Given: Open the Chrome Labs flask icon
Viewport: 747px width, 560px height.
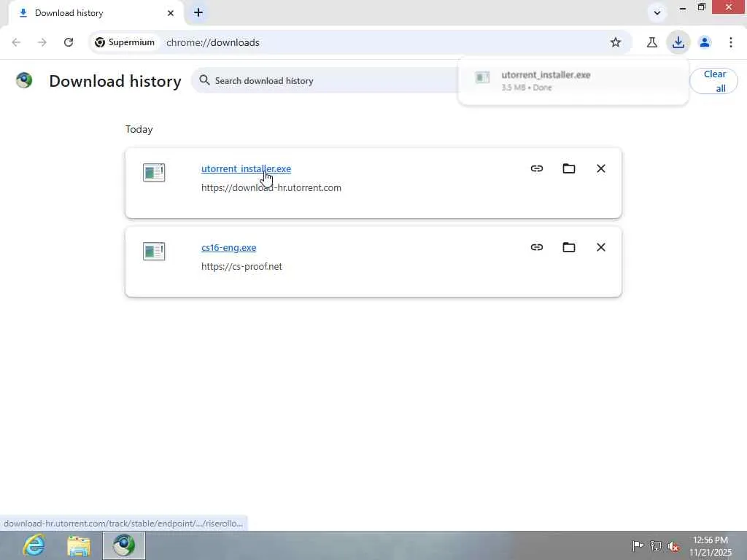Looking at the screenshot, I should click(651, 42).
